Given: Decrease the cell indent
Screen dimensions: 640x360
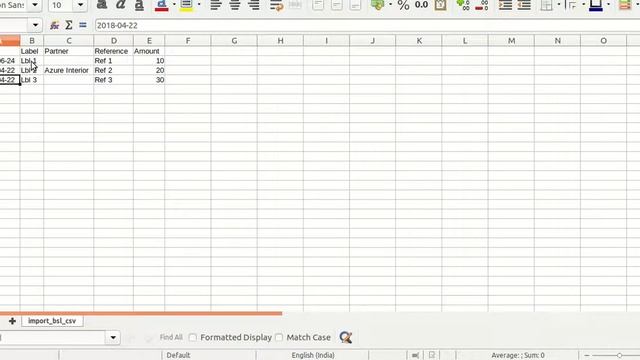Looking at the screenshot, I should click(524, 5).
